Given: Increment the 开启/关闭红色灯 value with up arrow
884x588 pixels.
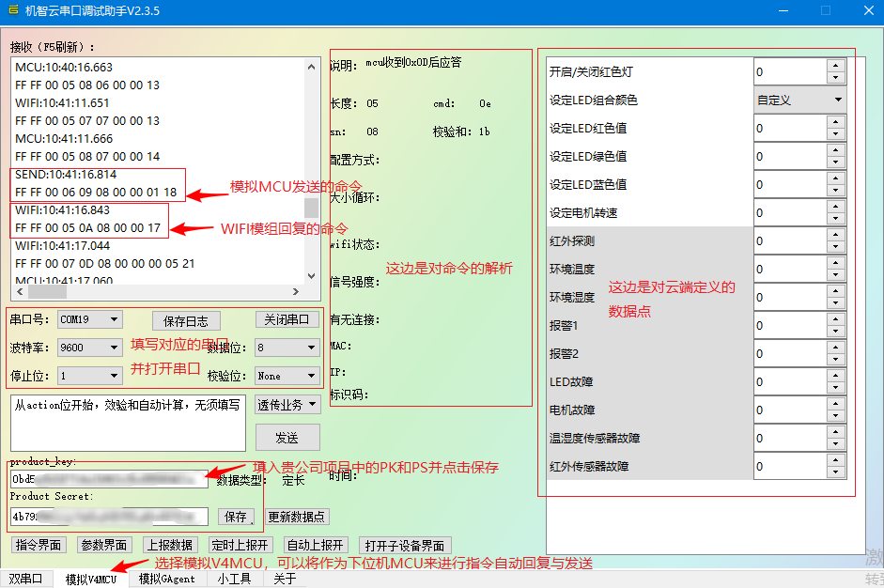Looking at the screenshot, I should [x=835, y=66].
